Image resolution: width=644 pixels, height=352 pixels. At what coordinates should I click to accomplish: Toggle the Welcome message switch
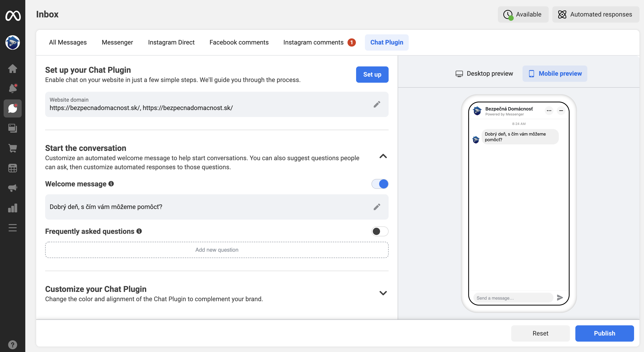(x=380, y=184)
